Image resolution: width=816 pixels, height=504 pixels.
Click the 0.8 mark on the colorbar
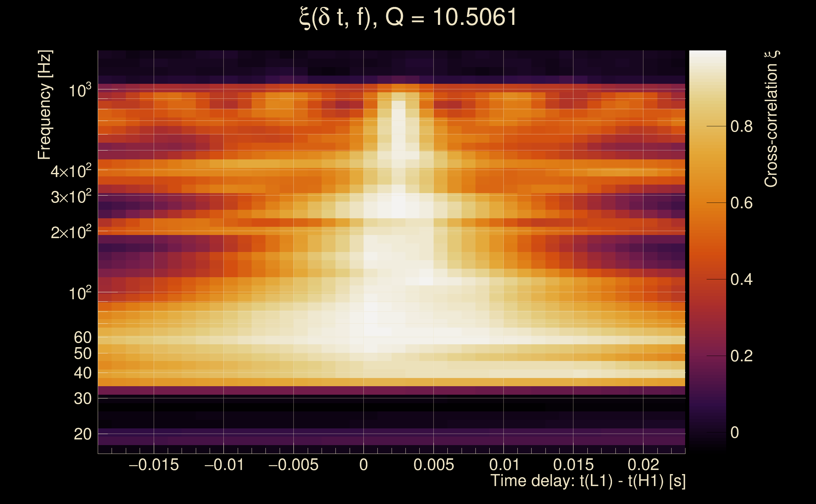[741, 126]
